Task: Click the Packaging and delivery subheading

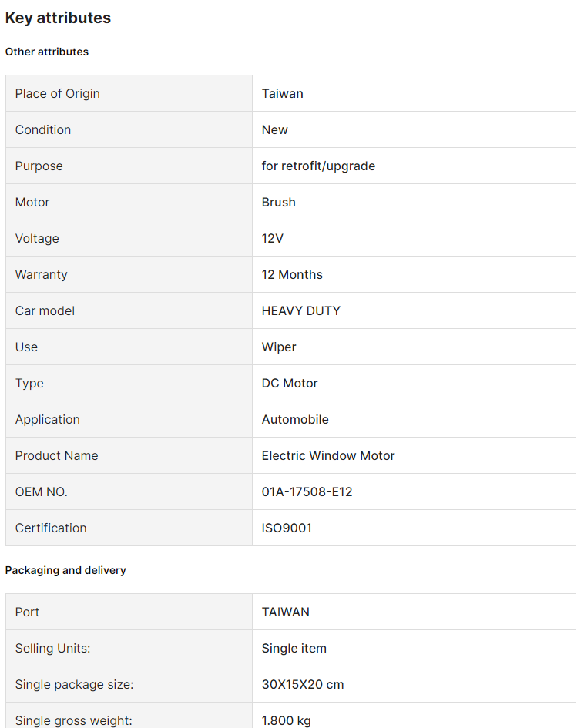Action: (x=65, y=570)
